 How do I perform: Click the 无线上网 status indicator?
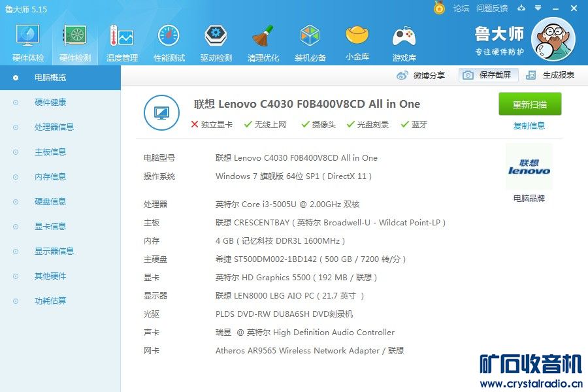[265, 125]
